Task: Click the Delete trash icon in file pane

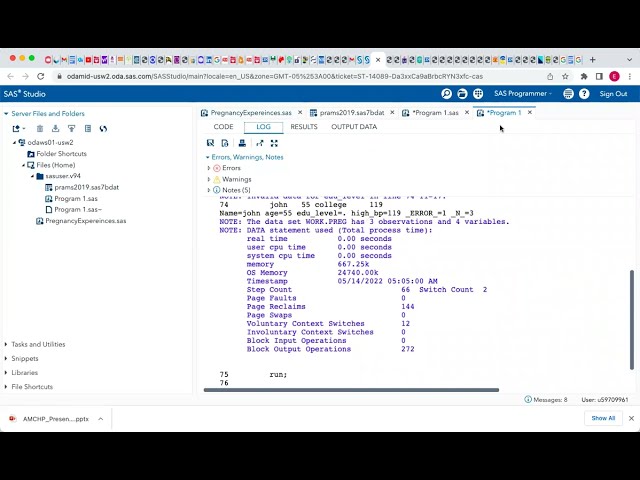Action: pyautogui.click(x=40, y=129)
